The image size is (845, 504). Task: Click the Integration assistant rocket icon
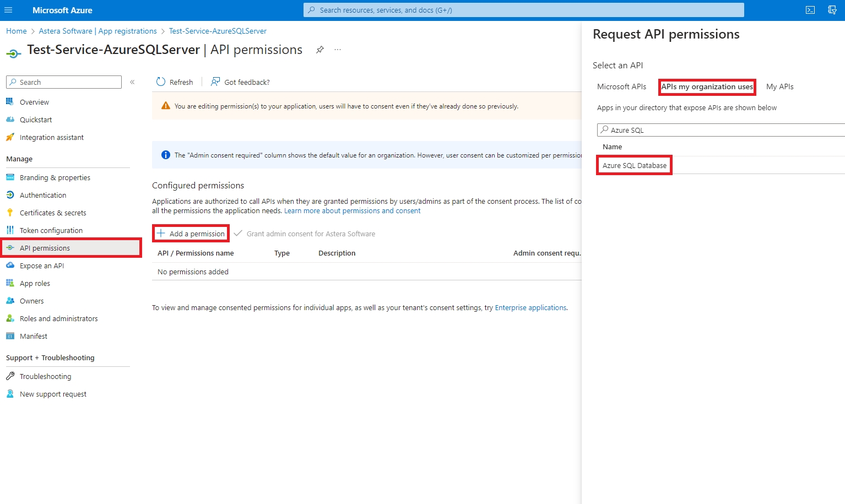[x=10, y=137]
